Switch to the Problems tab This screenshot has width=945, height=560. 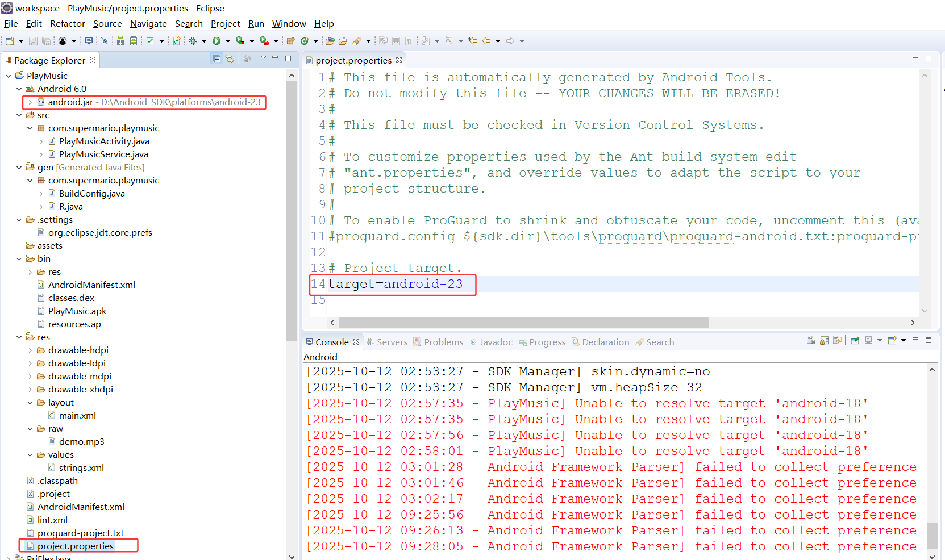444,342
